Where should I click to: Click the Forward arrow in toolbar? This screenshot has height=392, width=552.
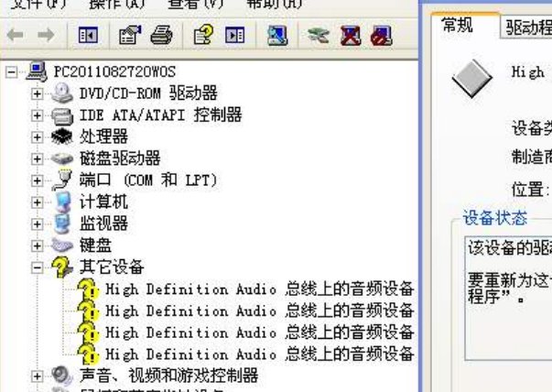pos(47,36)
